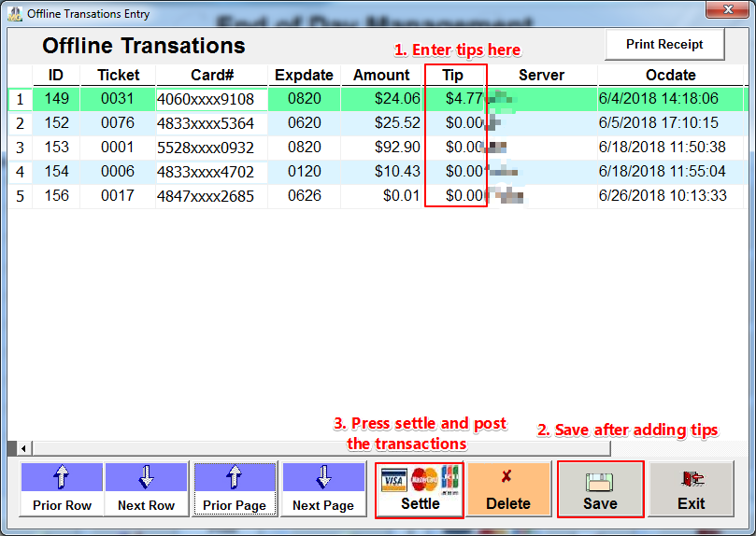Click the credit card logos on Settle
This screenshot has height=536, width=756.
[420, 479]
